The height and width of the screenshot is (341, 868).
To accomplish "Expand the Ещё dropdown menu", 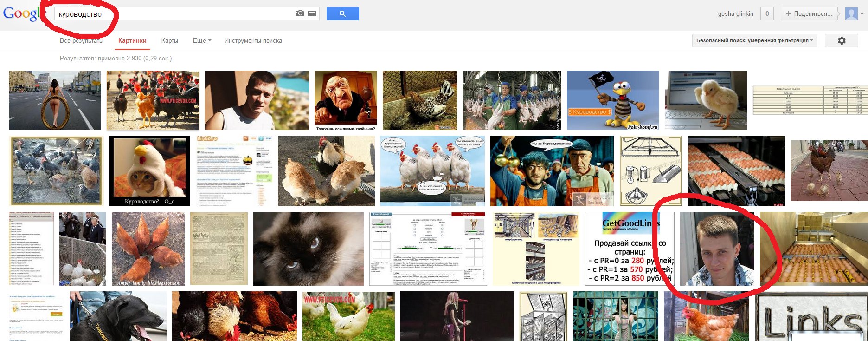I will 202,41.
